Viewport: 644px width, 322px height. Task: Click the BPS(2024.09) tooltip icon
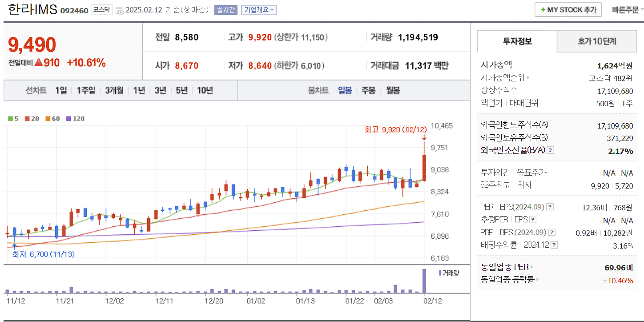552,232
